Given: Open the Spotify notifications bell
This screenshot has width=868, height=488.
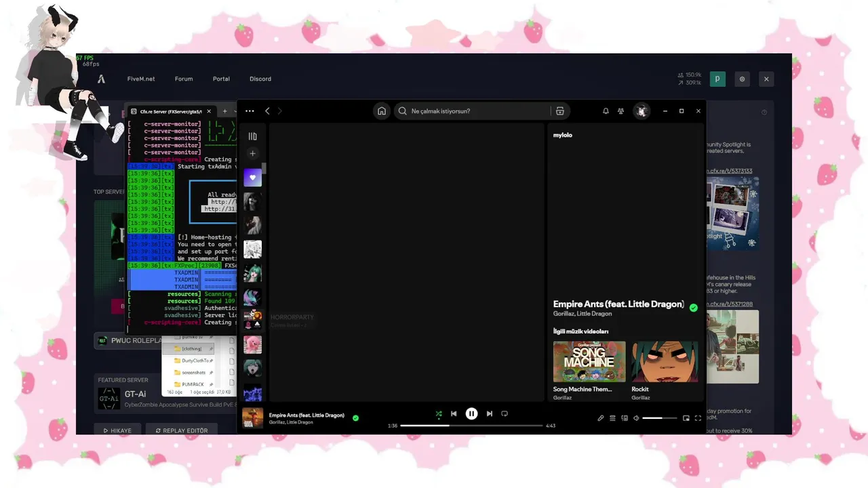Looking at the screenshot, I should coord(606,111).
